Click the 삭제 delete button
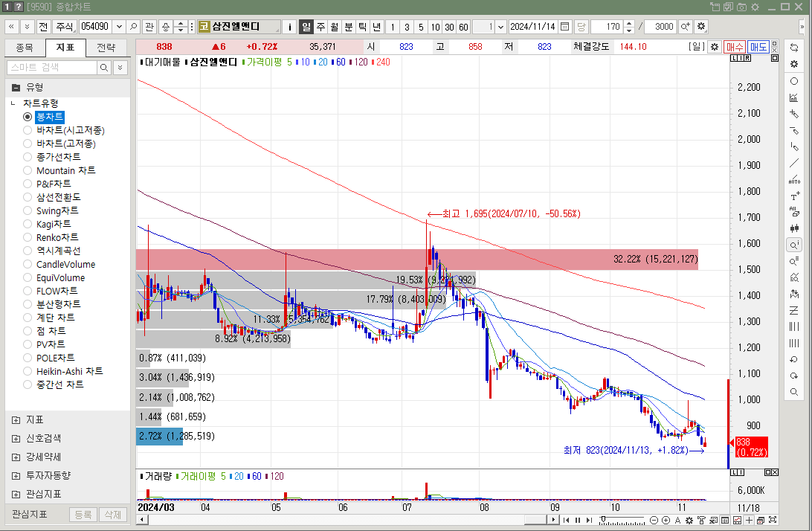 [x=112, y=515]
